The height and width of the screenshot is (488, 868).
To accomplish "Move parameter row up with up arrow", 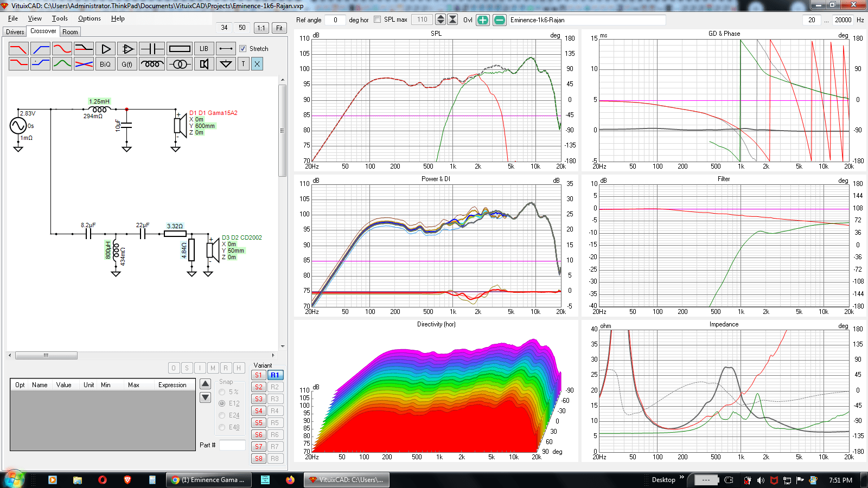I will [206, 384].
